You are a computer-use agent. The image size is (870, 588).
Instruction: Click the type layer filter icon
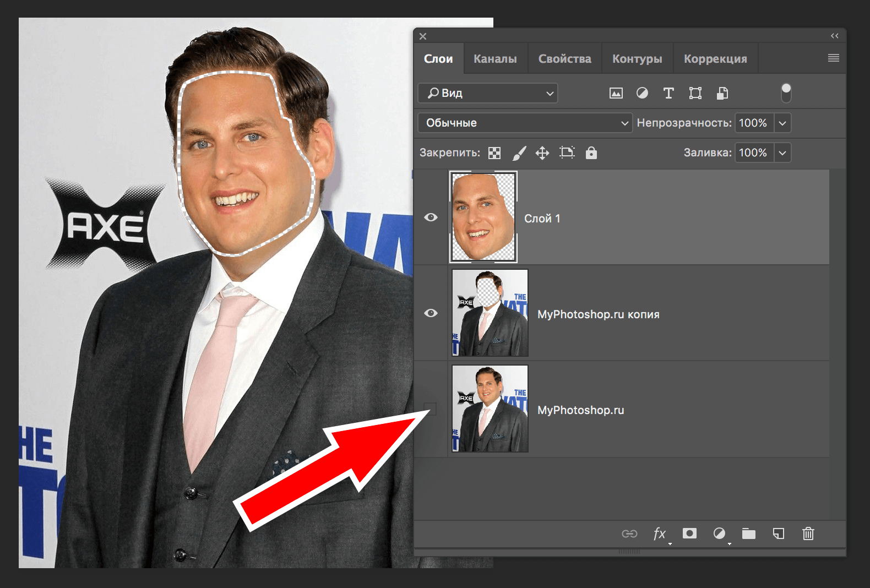[668, 93]
